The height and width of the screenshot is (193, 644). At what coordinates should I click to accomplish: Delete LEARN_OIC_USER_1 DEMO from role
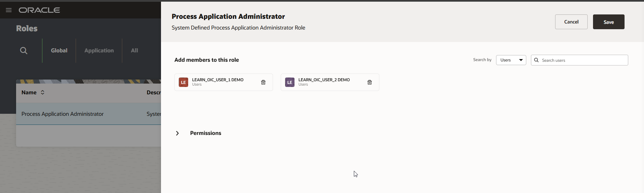pyautogui.click(x=263, y=82)
